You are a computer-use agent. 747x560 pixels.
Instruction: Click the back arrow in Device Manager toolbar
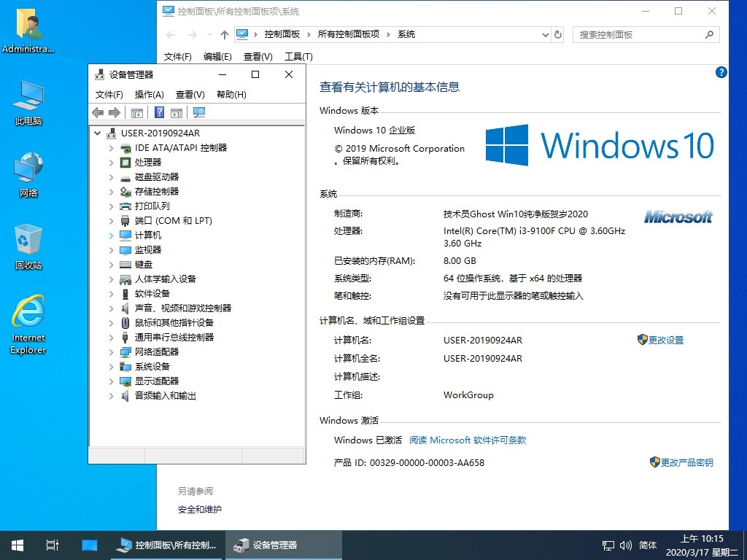coord(98,113)
